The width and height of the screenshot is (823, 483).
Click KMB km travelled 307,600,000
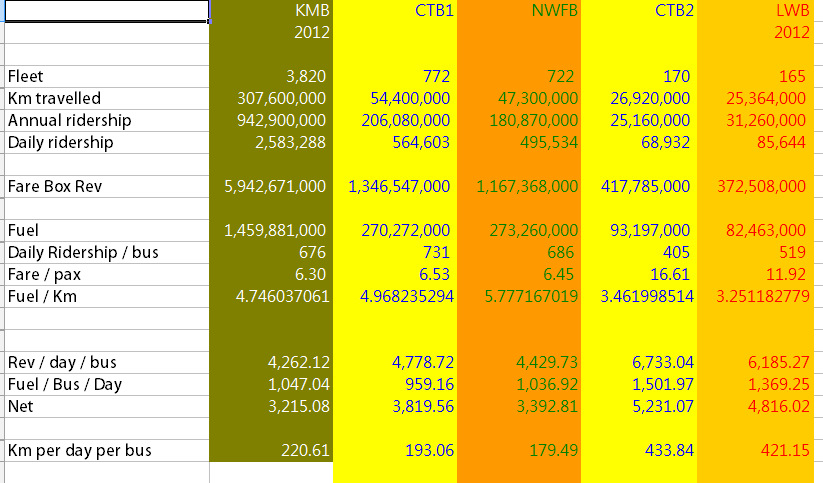[281, 99]
